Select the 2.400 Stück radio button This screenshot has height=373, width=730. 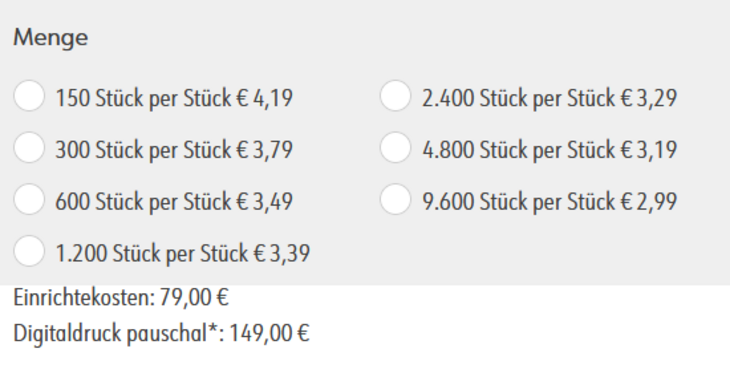coord(395,96)
